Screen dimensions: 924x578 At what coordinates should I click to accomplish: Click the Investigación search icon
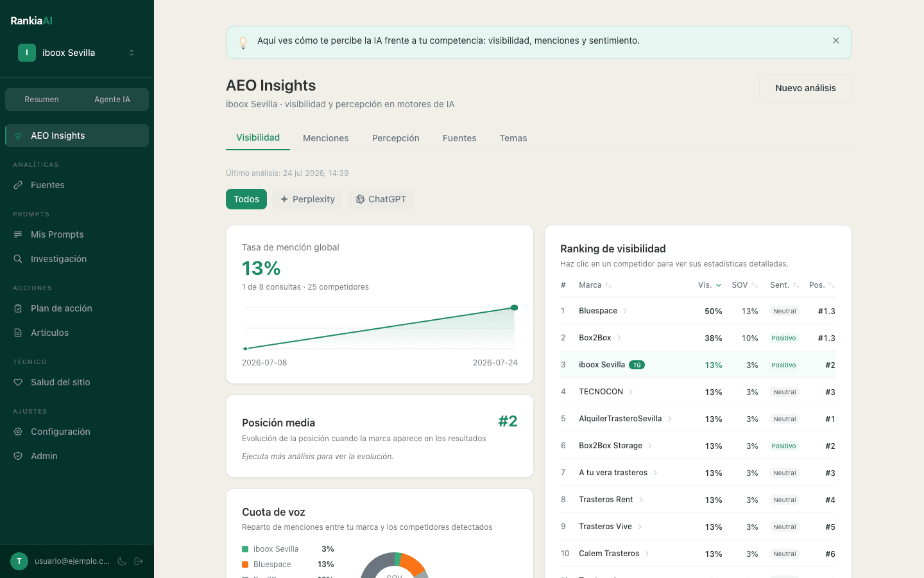coord(18,259)
